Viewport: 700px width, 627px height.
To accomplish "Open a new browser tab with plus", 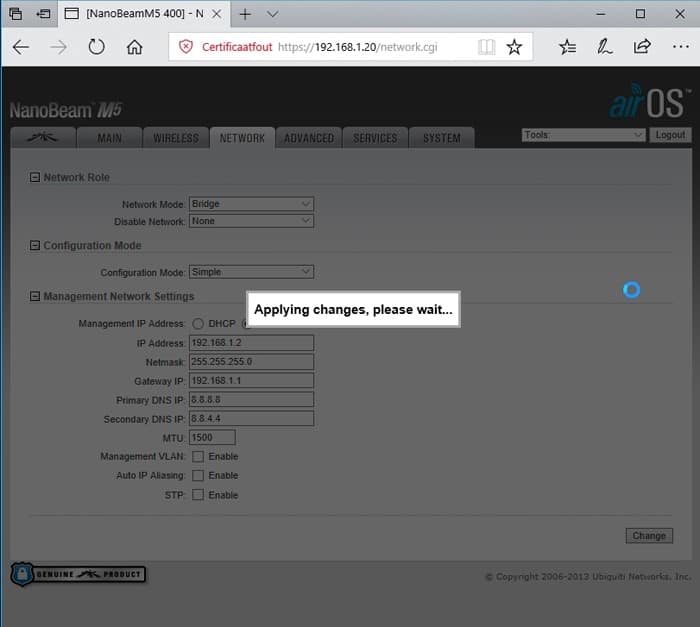I will coord(245,14).
